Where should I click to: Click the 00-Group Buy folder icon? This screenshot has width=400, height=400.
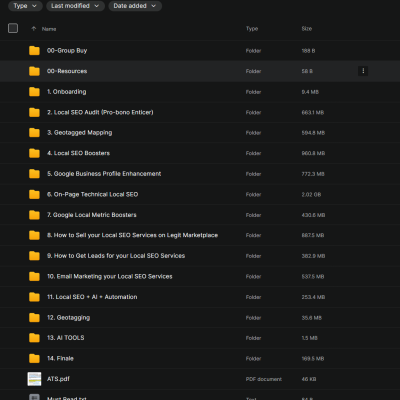[x=34, y=51]
